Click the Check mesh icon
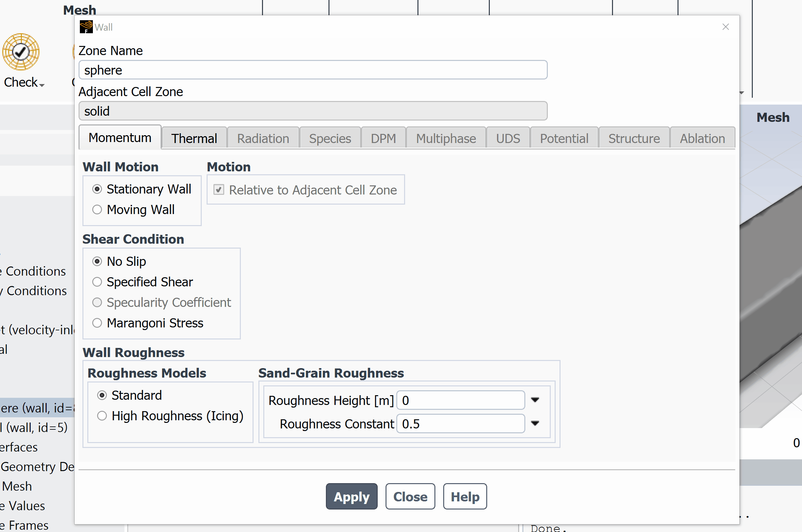The width and height of the screenshot is (802, 532). [x=21, y=51]
